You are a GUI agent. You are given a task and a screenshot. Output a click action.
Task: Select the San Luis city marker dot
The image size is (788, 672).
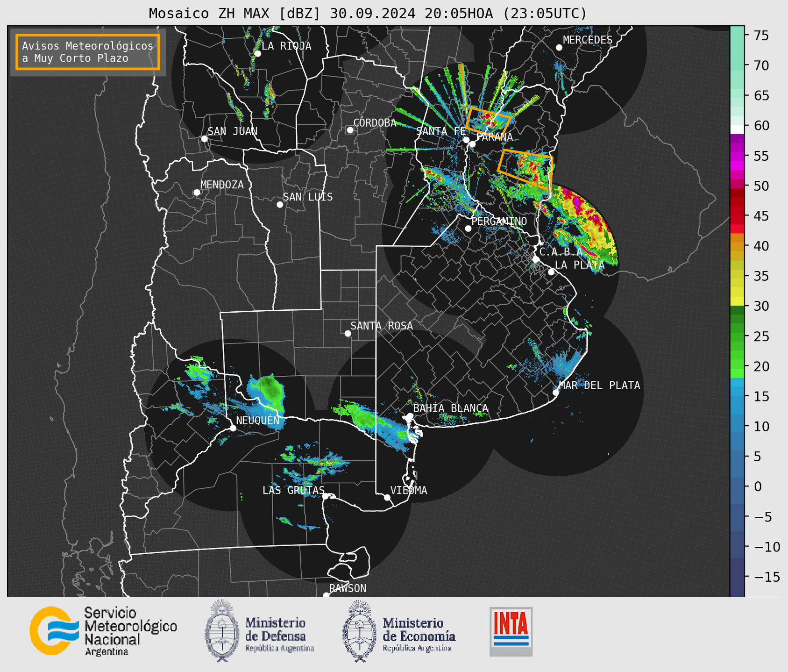pyautogui.click(x=280, y=205)
